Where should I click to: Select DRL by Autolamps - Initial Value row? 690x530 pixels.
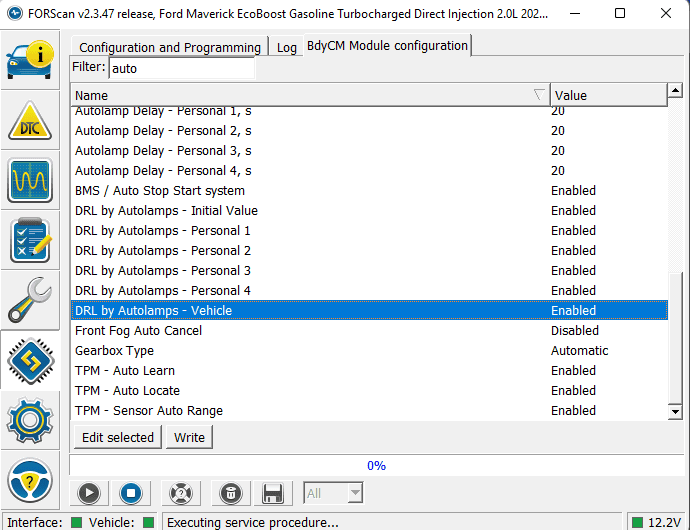click(369, 210)
